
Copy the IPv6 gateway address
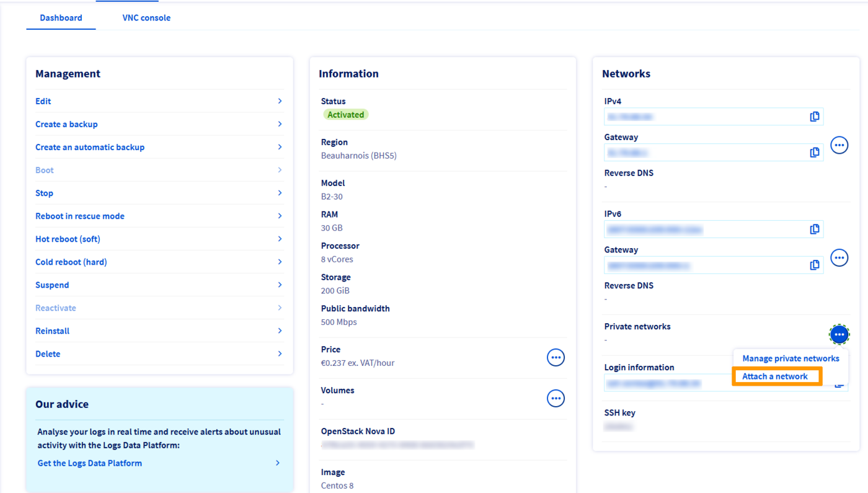coord(815,265)
